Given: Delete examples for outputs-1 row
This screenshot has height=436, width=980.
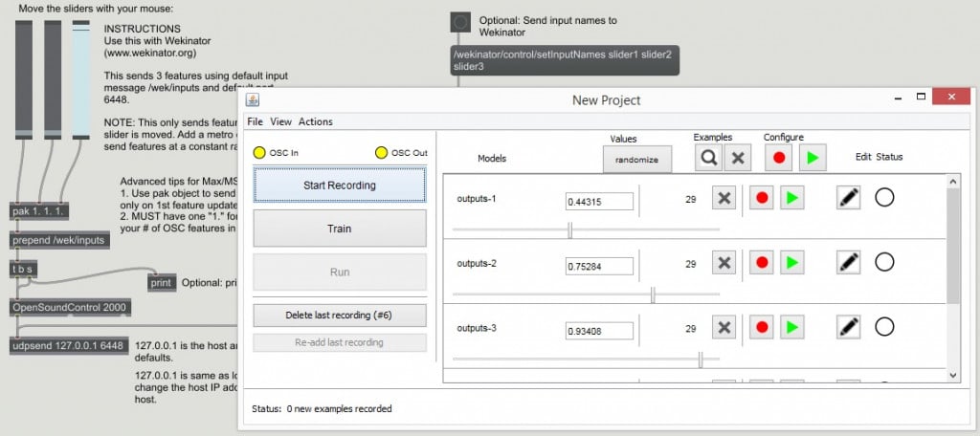Looking at the screenshot, I should pos(724,198).
